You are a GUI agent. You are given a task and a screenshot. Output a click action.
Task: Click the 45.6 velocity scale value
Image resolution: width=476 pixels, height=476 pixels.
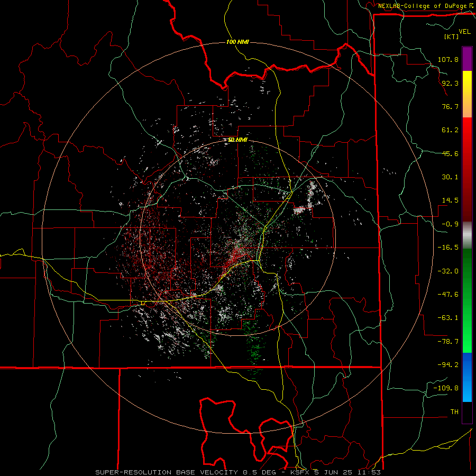pos(450,153)
